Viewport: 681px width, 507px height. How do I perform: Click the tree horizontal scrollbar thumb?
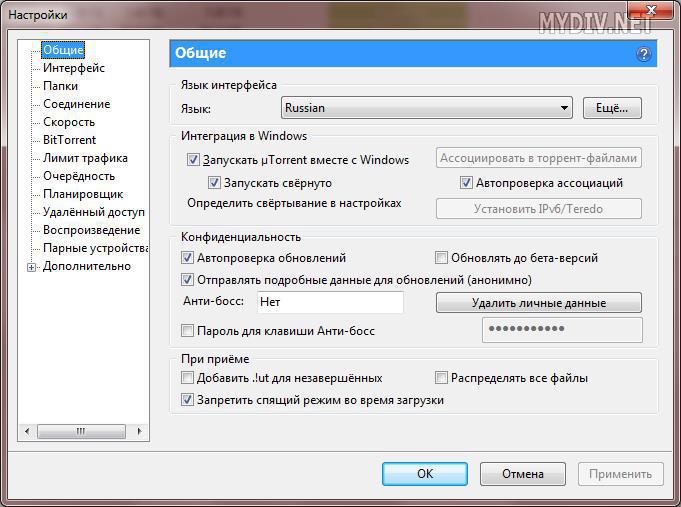(x=81, y=431)
